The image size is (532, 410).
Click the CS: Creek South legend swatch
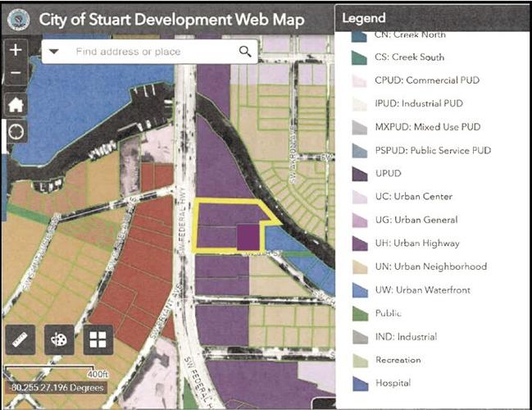359,57
